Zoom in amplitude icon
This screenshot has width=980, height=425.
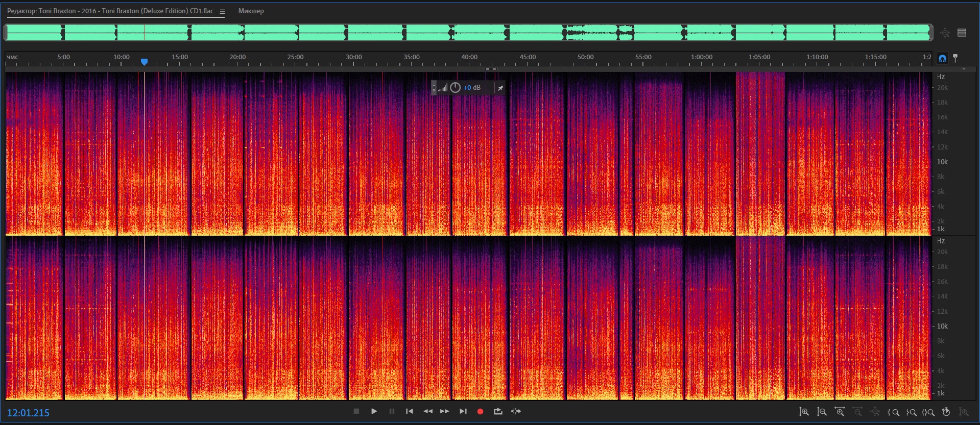[804, 412]
